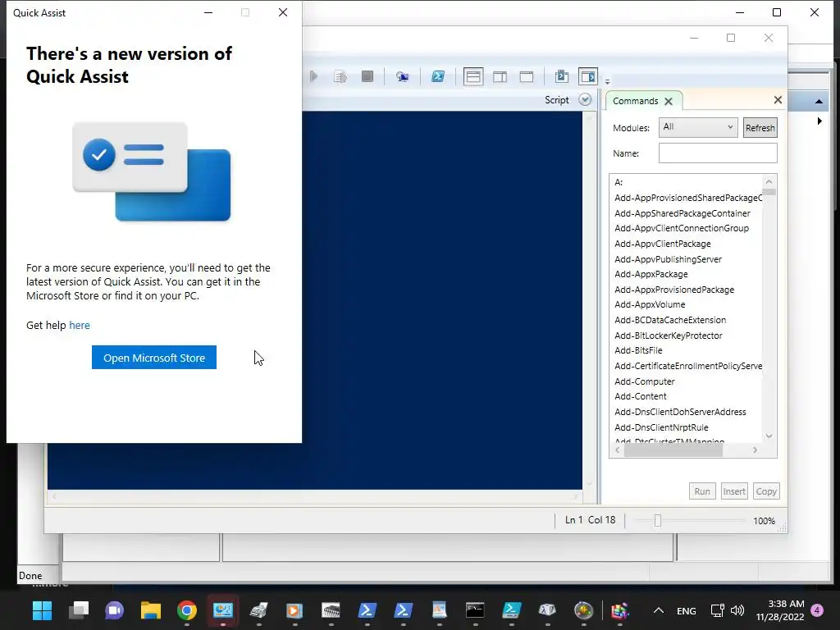This screenshot has width=840, height=630.
Task: Click the commands list horizontal scrollbar thumb
Action: [x=673, y=450]
